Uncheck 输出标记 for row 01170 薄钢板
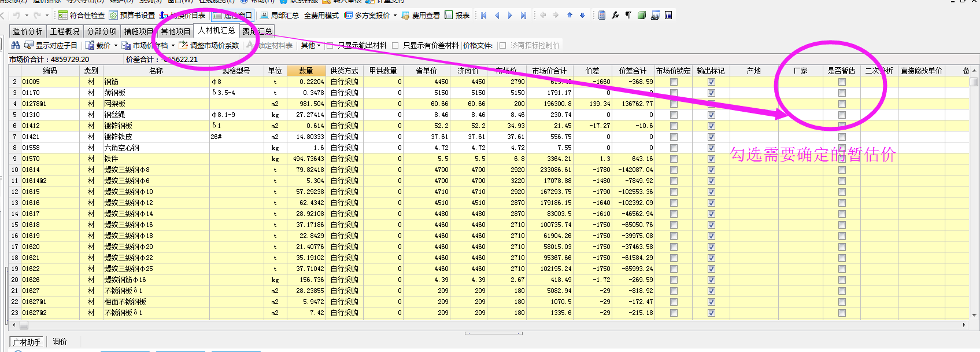The image size is (980, 352). point(711,93)
